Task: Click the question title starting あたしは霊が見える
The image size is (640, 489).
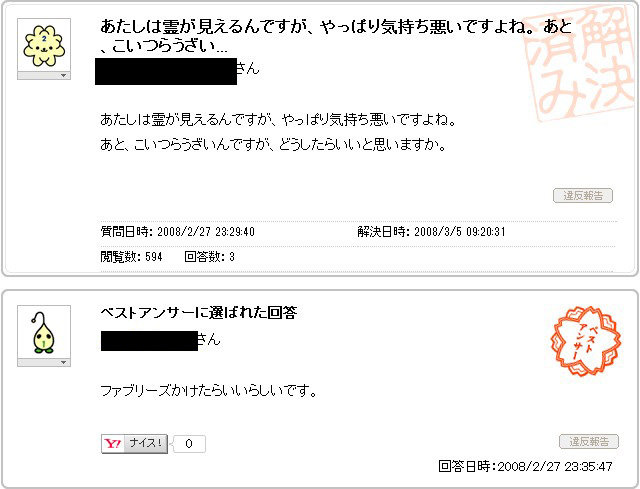Action: click(336, 36)
